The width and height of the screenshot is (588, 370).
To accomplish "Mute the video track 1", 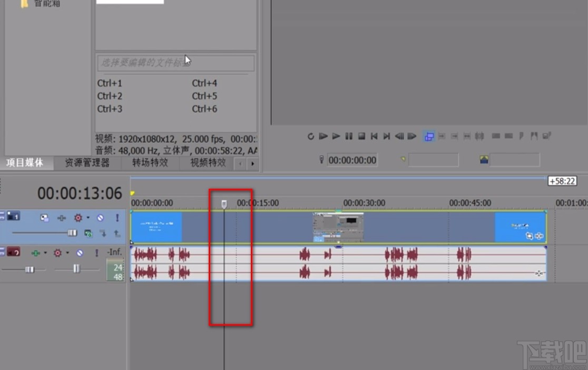I will point(100,218).
